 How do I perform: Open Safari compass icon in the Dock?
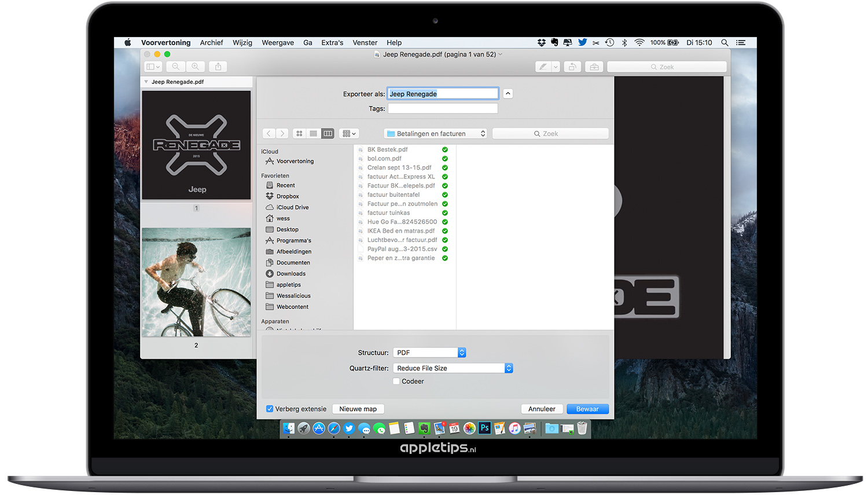pos(334,428)
